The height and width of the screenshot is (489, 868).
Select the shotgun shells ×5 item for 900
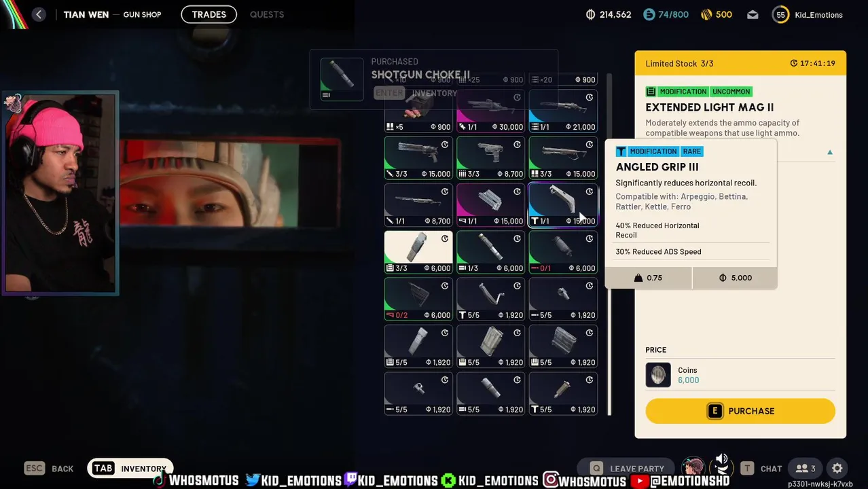[418, 111]
